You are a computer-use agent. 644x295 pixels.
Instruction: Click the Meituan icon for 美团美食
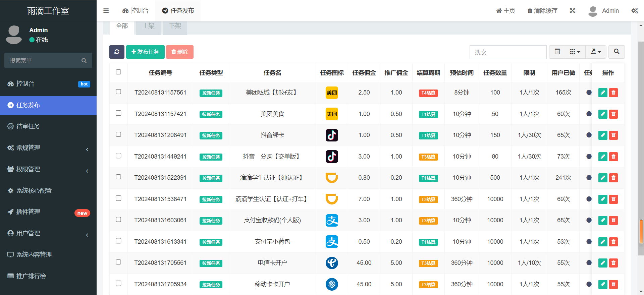click(332, 114)
